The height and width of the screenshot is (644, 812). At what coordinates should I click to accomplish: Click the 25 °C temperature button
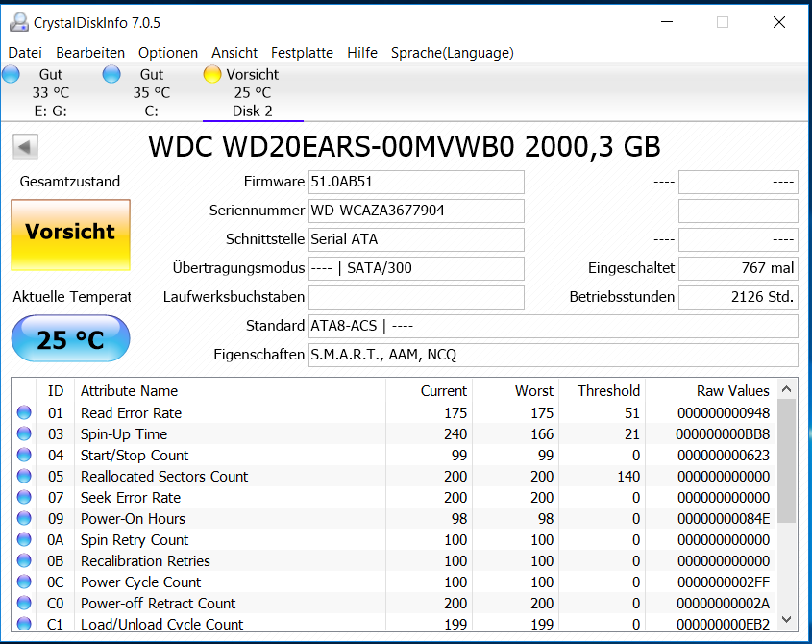pos(70,339)
